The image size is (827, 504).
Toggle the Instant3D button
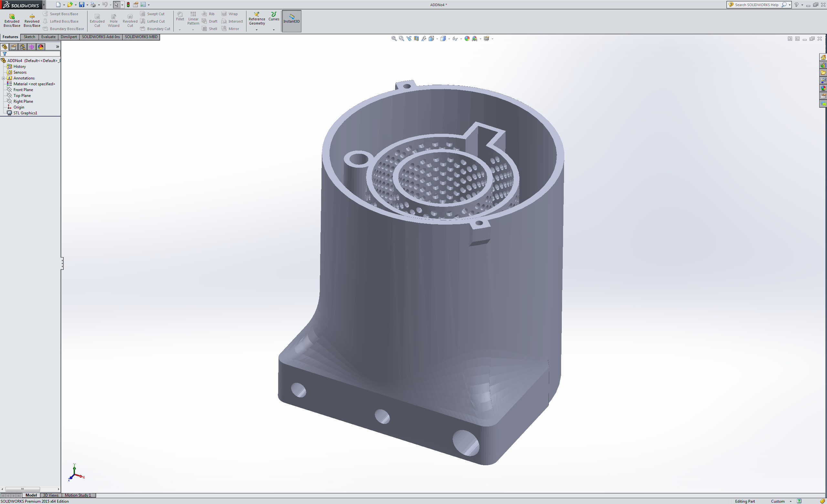291,21
